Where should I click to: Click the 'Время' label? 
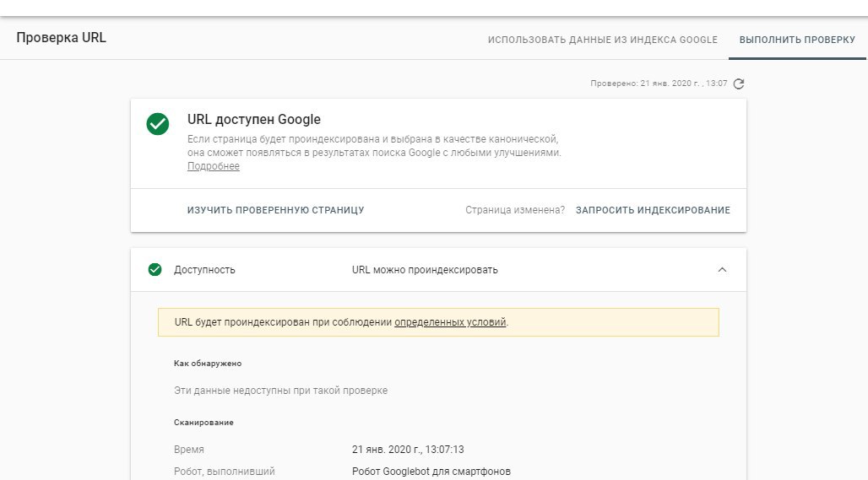pos(189,450)
